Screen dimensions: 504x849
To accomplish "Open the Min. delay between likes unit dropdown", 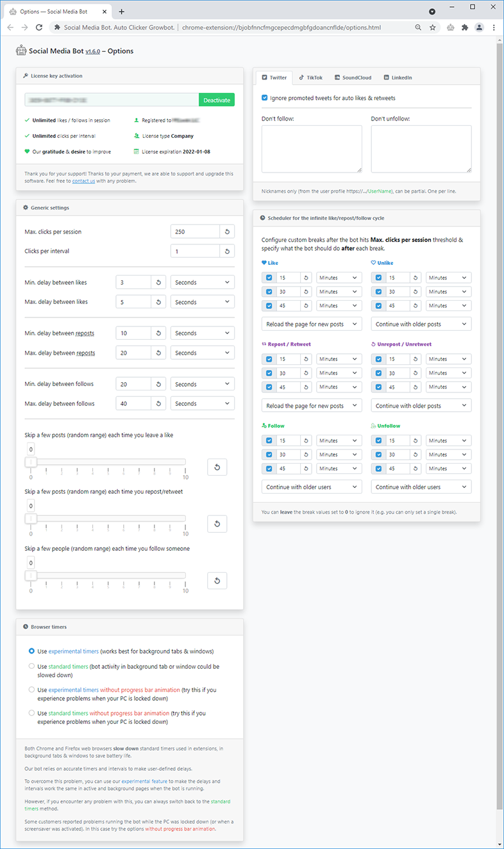I will (202, 282).
